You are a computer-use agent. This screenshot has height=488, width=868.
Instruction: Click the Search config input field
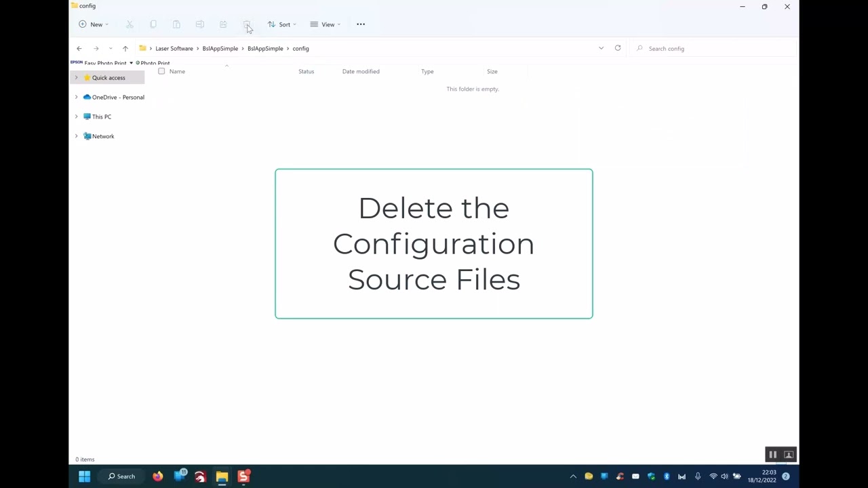coord(712,49)
